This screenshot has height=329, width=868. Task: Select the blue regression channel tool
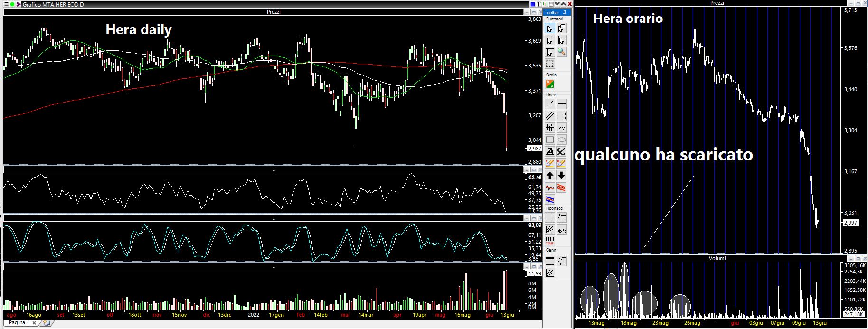click(x=549, y=199)
